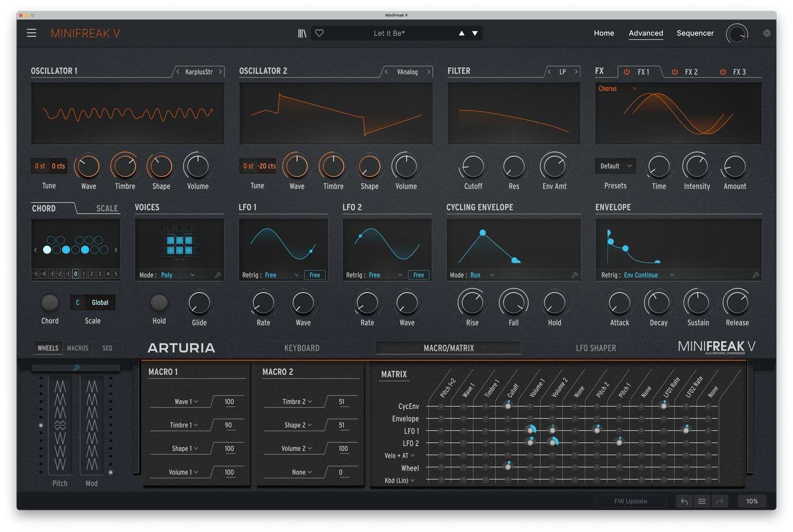Click the filter Cutoff knob
Viewport: 793px width, 532px height.
[x=473, y=167]
